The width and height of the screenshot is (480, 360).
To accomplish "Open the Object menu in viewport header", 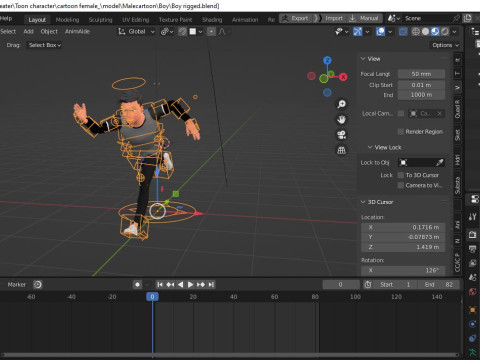I will tap(49, 32).
